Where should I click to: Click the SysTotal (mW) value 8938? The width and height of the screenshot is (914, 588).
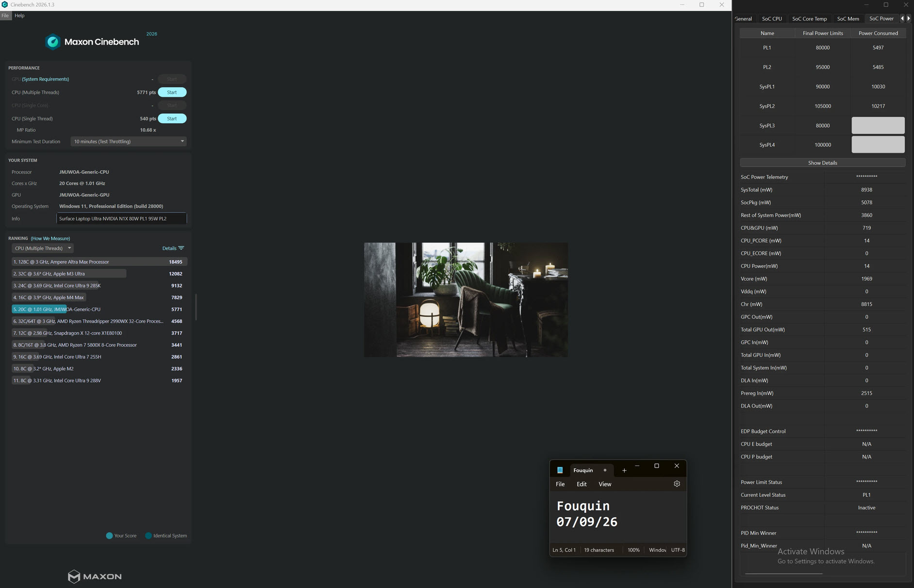[866, 190]
